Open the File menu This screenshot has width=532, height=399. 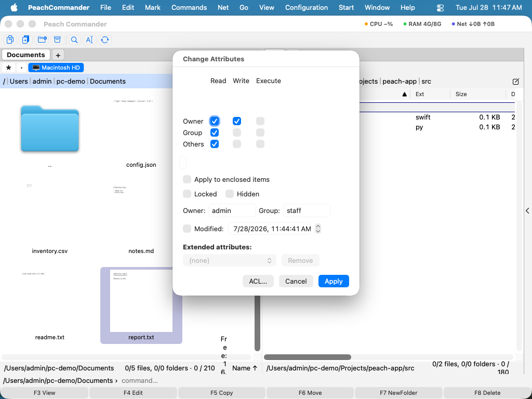coord(105,7)
